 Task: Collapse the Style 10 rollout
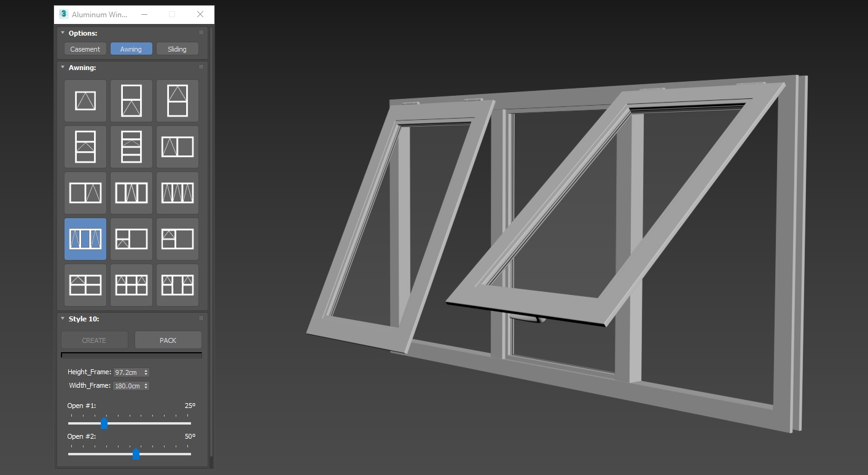[x=63, y=319]
